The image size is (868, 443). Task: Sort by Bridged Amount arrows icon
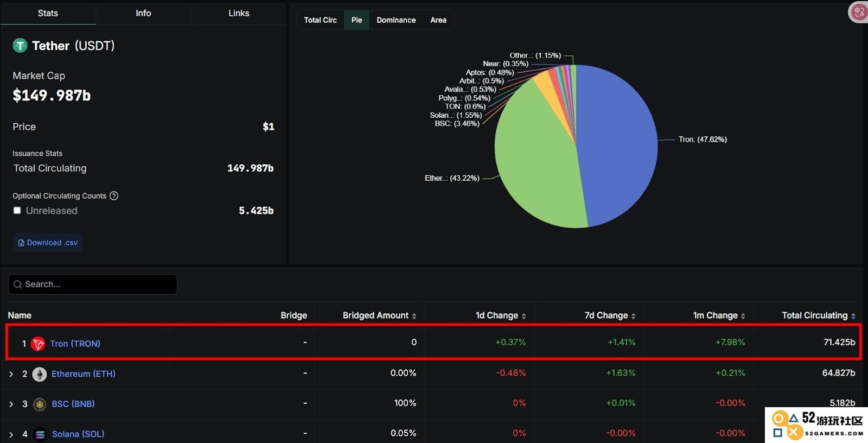414,316
